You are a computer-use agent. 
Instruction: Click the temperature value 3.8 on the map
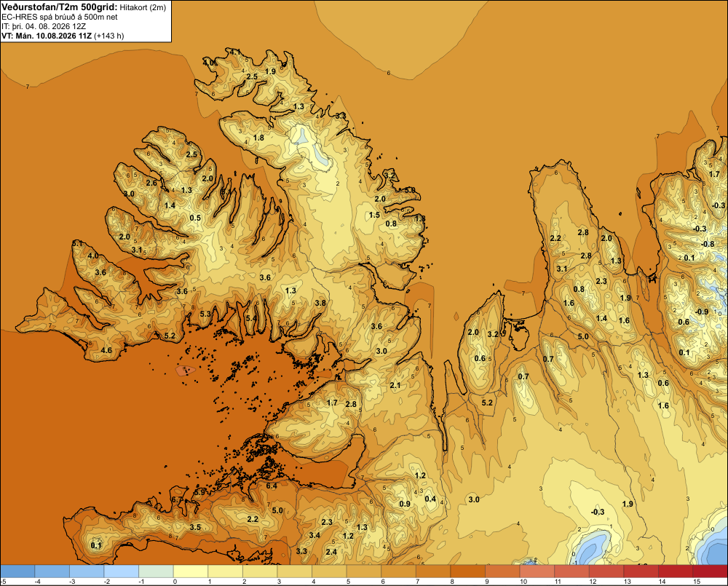tap(320, 303)
